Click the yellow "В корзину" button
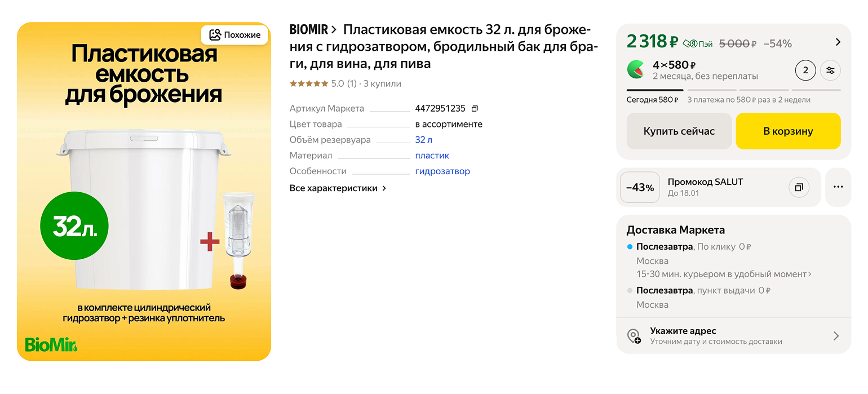Image resolution: width=868 pixels, height=394 pixels. pos(788,131)
